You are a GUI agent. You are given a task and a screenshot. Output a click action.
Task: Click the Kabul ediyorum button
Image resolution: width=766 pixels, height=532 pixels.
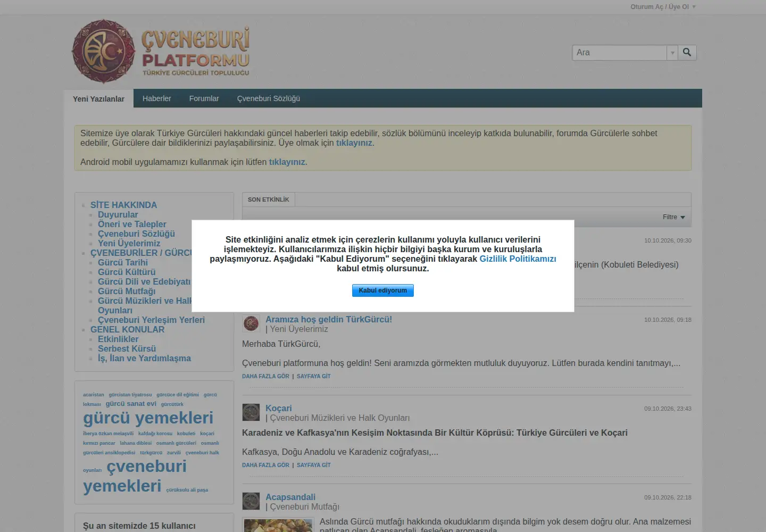[383, 290]
